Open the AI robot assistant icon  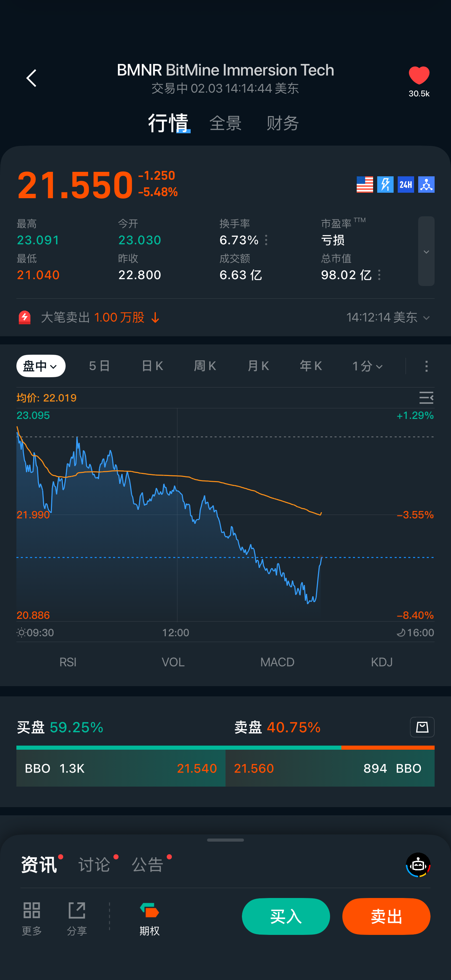418,865
